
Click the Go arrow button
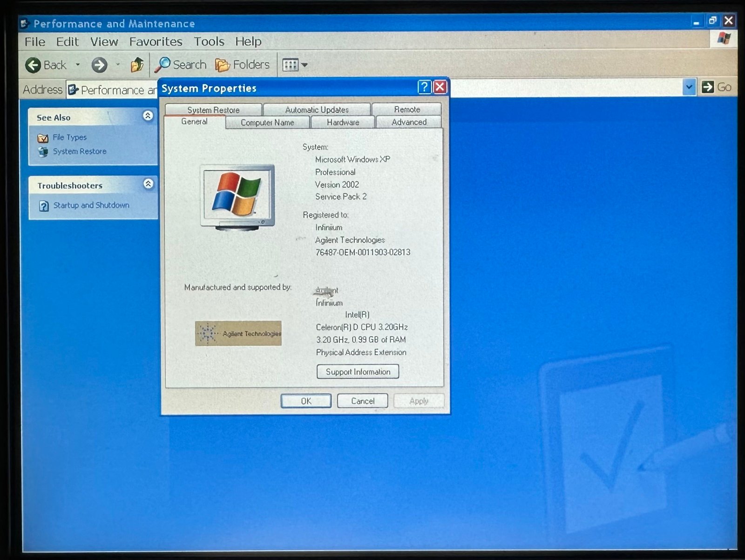click(708, 87)
